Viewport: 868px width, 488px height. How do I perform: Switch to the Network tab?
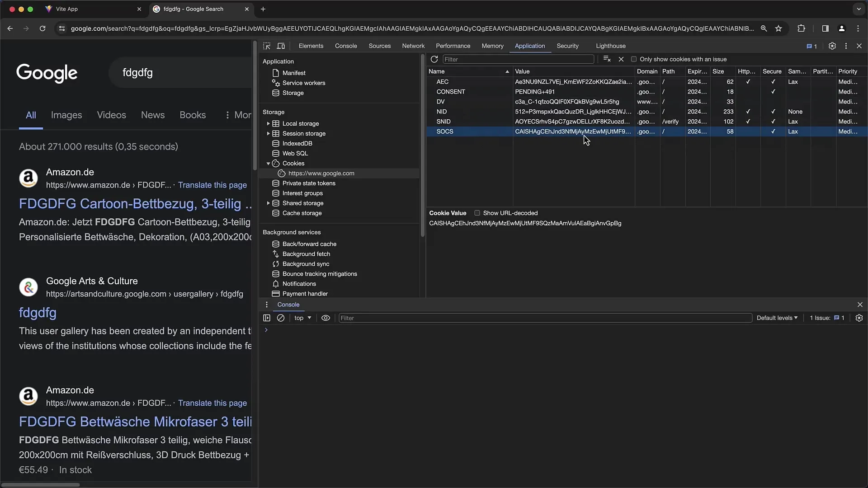(413, 46)
